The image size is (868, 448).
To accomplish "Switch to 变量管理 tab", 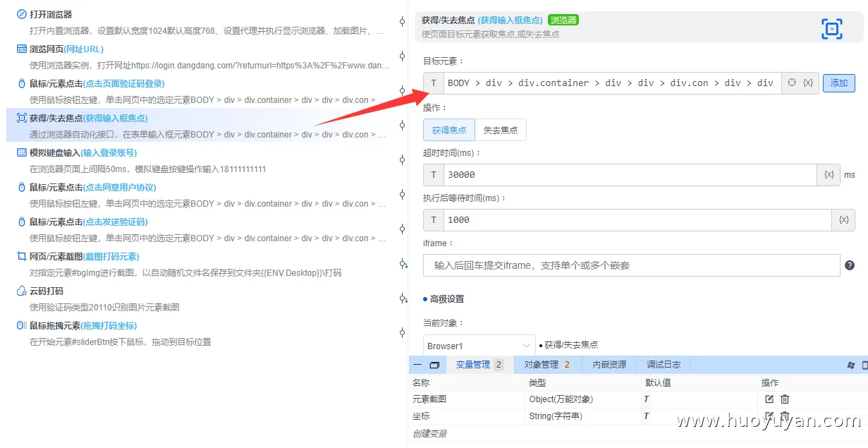I will [479, 365].
